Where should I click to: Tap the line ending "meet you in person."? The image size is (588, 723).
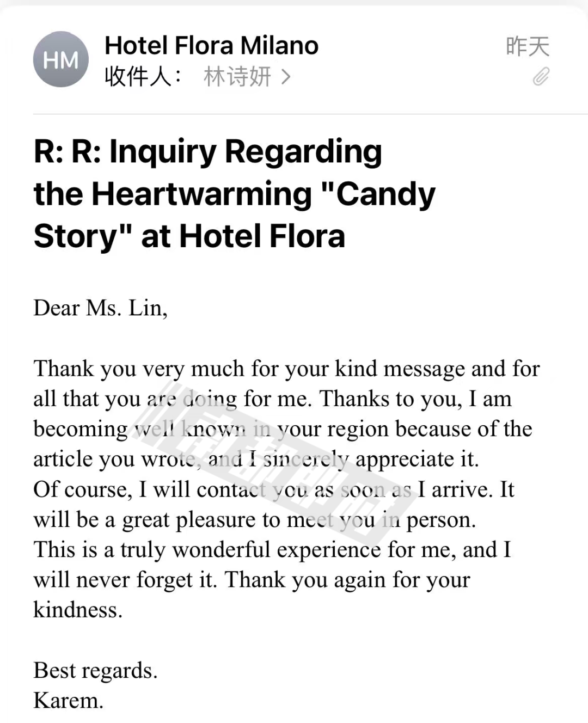click(254, 519)
